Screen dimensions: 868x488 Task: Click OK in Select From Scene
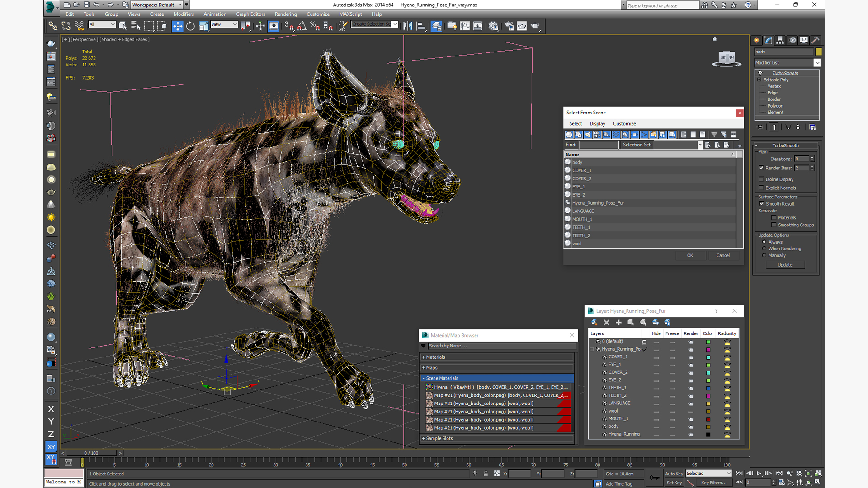pos(690,255)
